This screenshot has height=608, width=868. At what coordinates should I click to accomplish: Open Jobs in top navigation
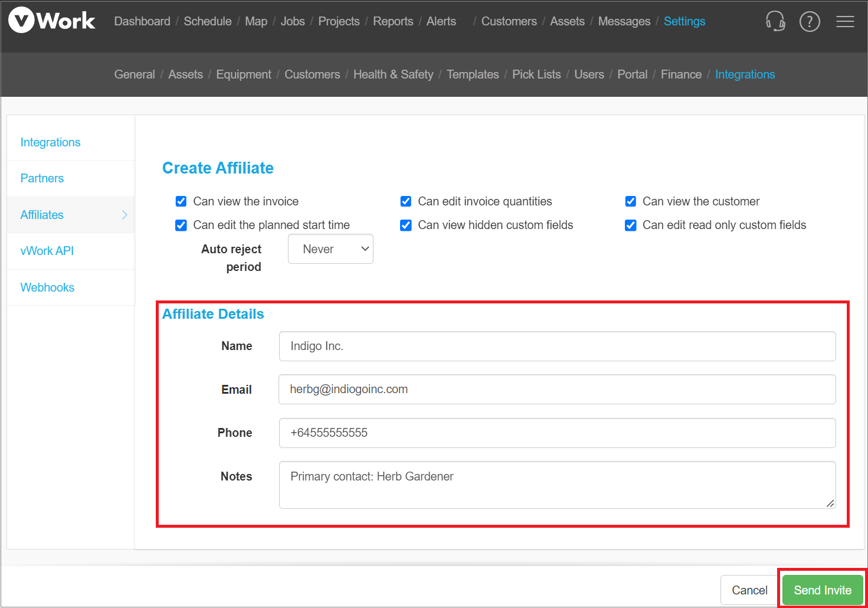(x=293, y=21)
